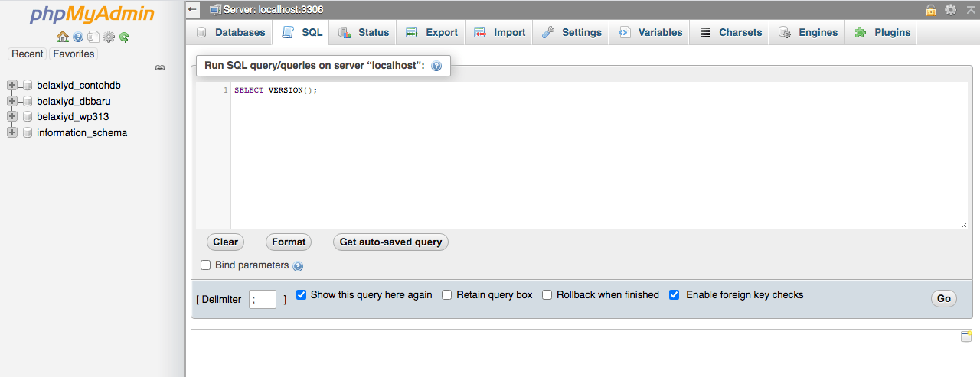Click the chain link icon in the sidebar
This screenshot has width=980, height=377.
160,68
